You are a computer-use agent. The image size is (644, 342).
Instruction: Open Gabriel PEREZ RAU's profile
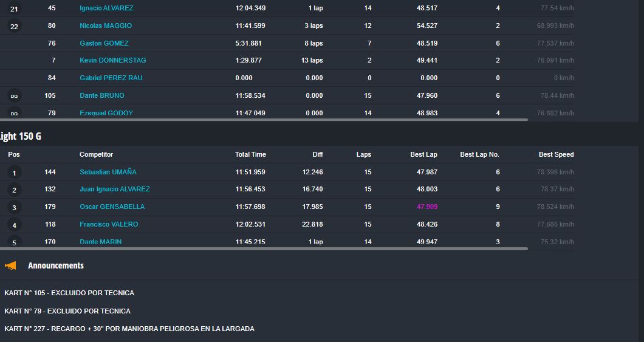click(x=111, y=78)
